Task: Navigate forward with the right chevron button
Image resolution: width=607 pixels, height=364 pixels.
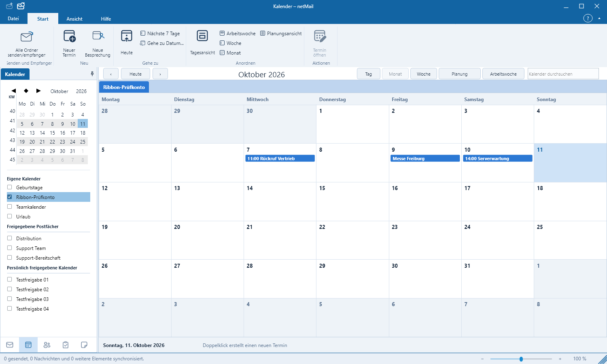Action: coord(160,74)
